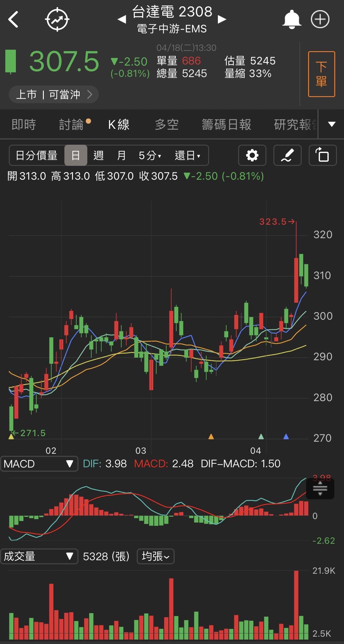The image size is (344, 644).
Task: Switch chart to monthly period 月
Action: point(121,155)
